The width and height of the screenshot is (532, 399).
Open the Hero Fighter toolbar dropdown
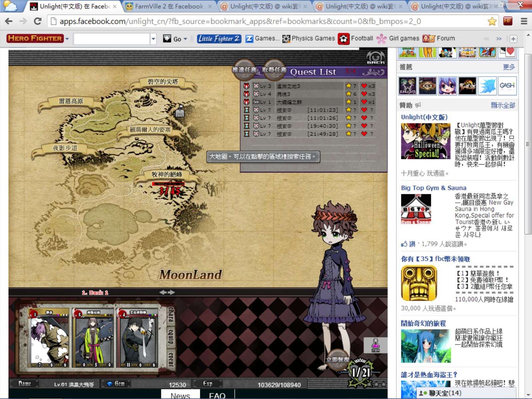point(67,39)
